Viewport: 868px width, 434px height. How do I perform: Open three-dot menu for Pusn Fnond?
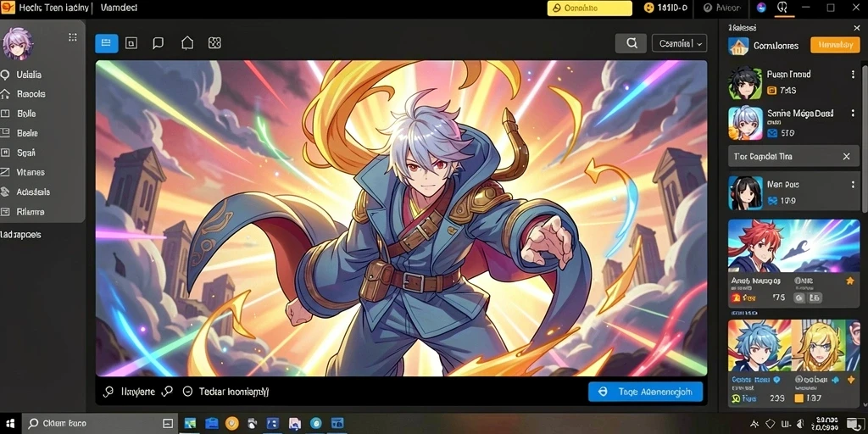coord(853,75)
